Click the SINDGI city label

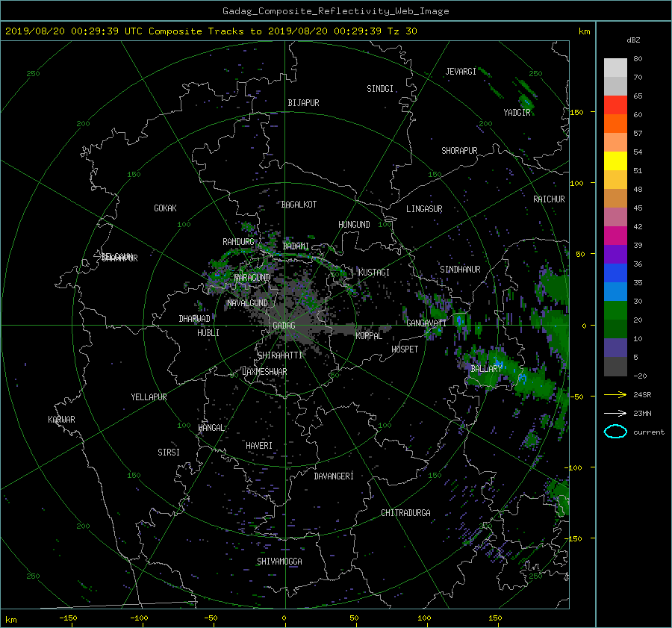coord(380,89)
